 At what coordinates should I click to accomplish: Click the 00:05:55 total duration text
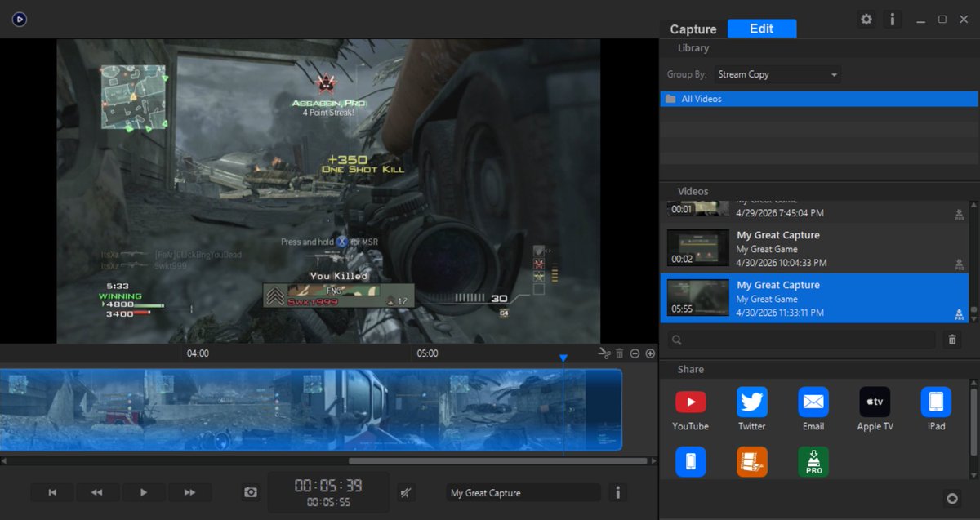(x=328, y=502)
